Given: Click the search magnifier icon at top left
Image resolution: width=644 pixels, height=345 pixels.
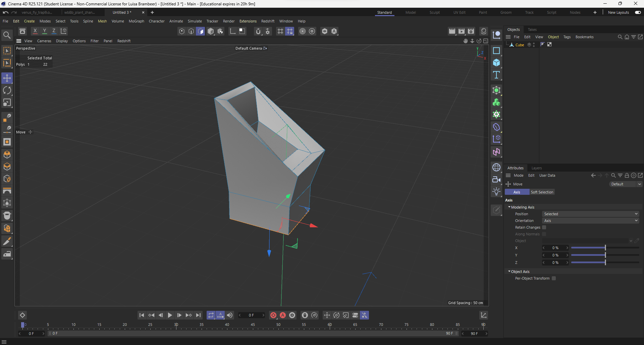Looking at the screenshot, I should click(x=7, y=35).
